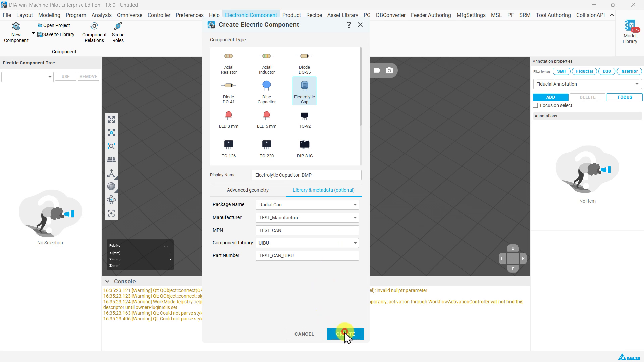The width and height of the screenshot is (644, 362).
Task: Select the TO-126 component type
Action: [x=229, y=149]
